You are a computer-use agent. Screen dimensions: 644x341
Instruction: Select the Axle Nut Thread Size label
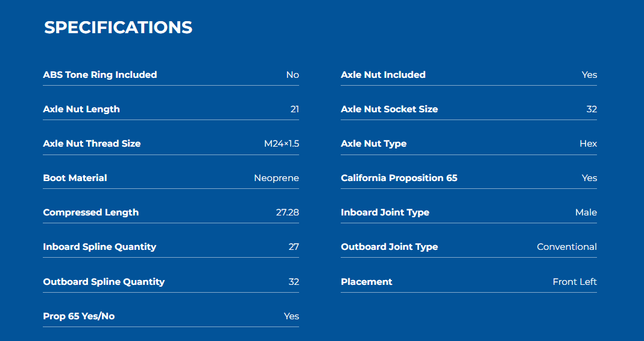coord(92,144)
